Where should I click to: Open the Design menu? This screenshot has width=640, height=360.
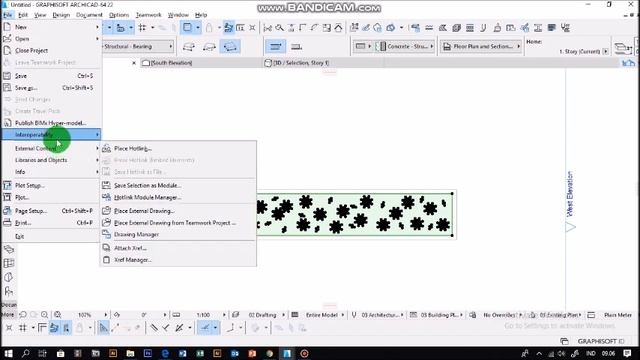[61, 15]
